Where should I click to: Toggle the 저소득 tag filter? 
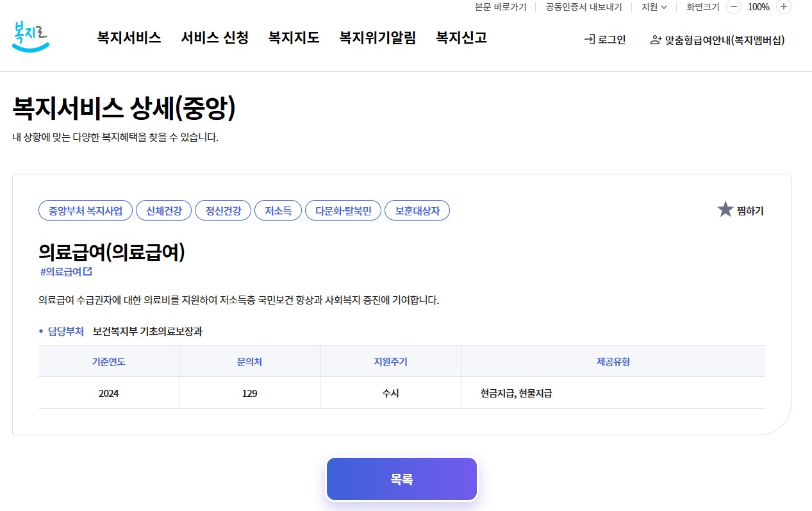point(278,210)
